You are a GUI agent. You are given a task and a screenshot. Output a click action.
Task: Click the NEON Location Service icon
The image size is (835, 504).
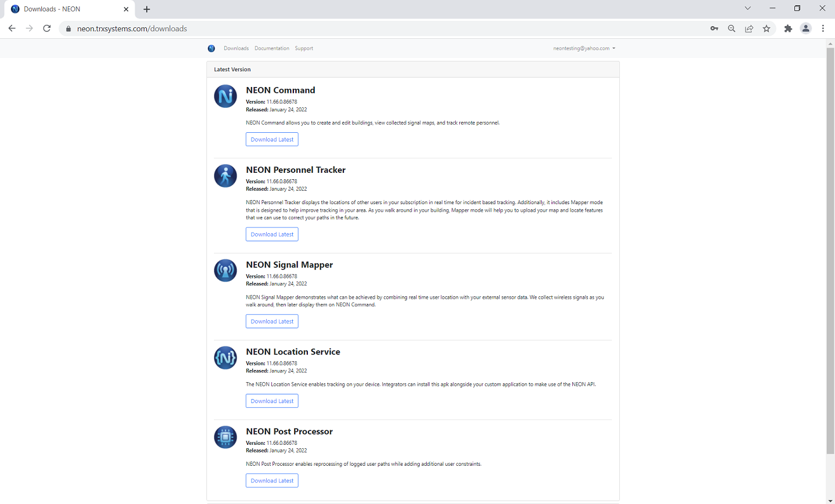pos(226,358)
